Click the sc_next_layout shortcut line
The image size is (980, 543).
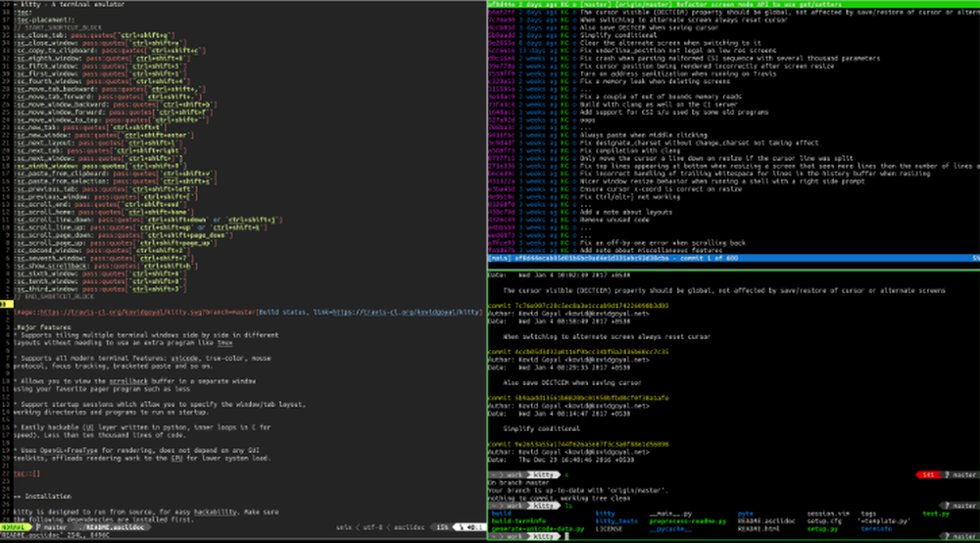[98, 142]
